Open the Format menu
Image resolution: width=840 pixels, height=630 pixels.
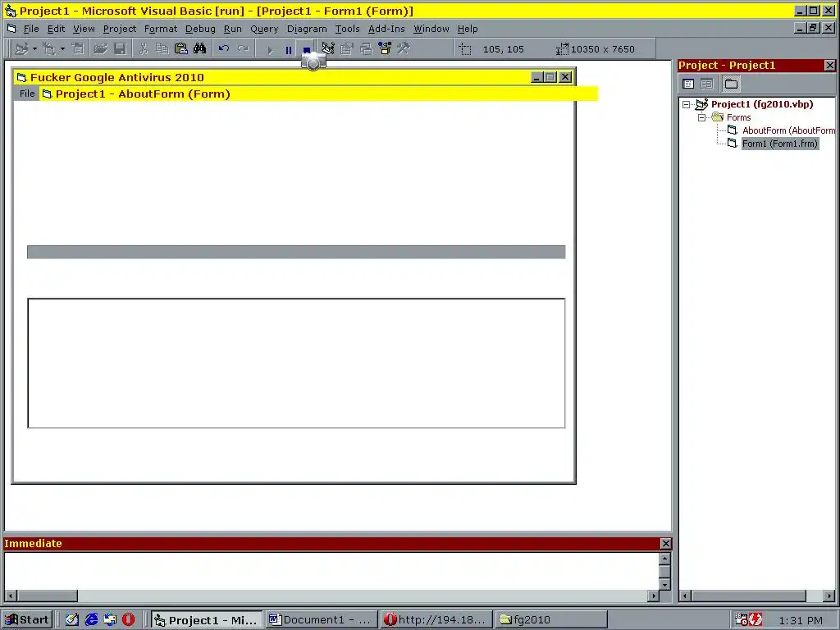point(160,29)
